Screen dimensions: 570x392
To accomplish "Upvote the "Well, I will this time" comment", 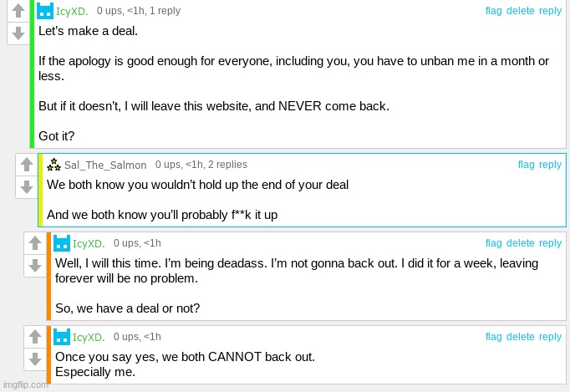I will coord(35,244).
